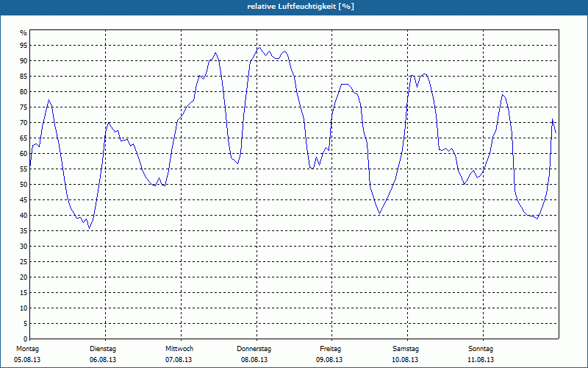Click the date 06.08.13
Image resolution: width=588 pixels, height=368 pixels.
coord(103,360)
